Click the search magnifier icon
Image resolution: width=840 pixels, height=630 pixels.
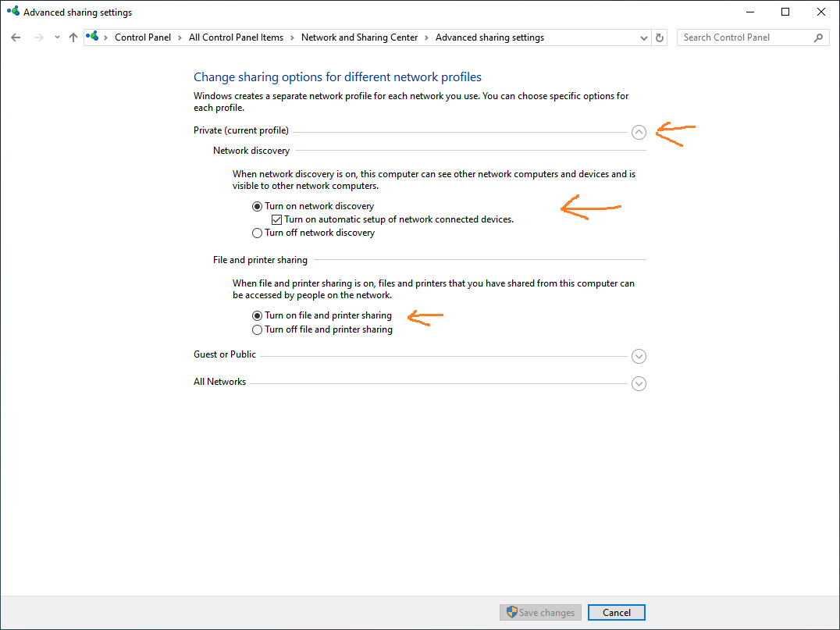tap(818, 37)
